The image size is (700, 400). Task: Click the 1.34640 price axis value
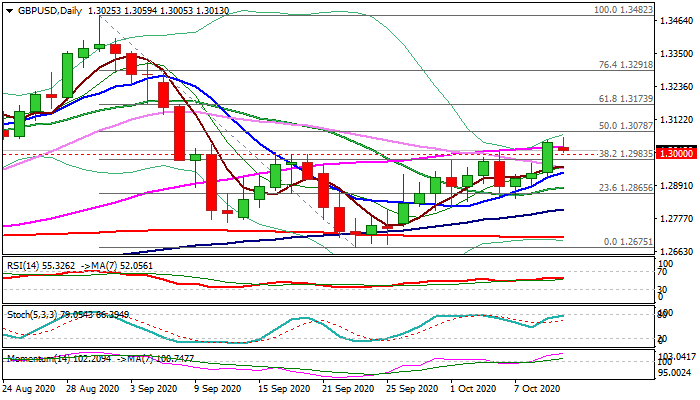pyautogui.click(x=676, y=21)
